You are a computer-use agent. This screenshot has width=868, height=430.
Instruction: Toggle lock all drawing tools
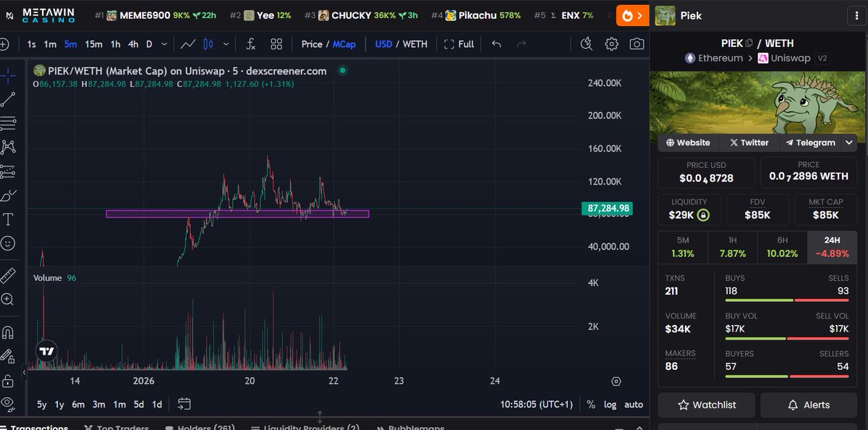pos(8,380)
